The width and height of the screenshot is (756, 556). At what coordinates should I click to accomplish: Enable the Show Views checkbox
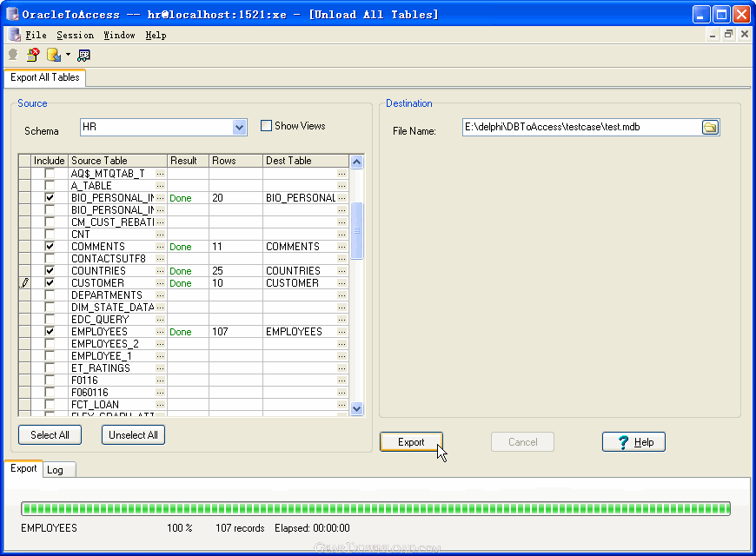pyautogui.click(x=266, y=126)
